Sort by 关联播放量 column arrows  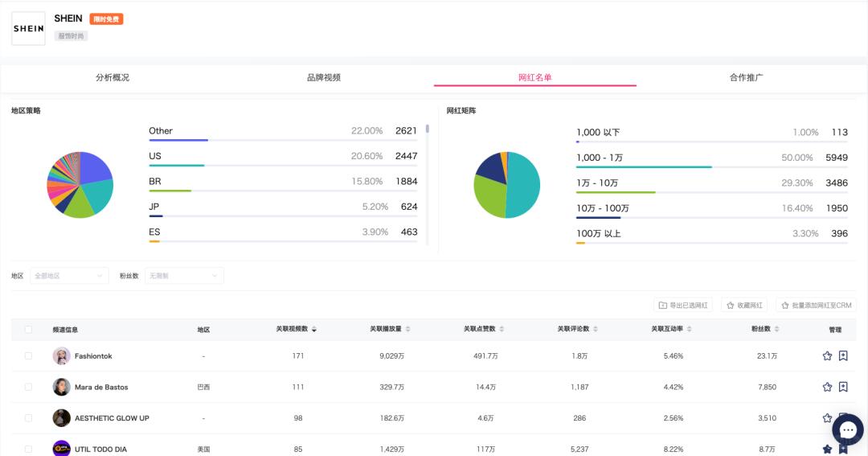407,329
